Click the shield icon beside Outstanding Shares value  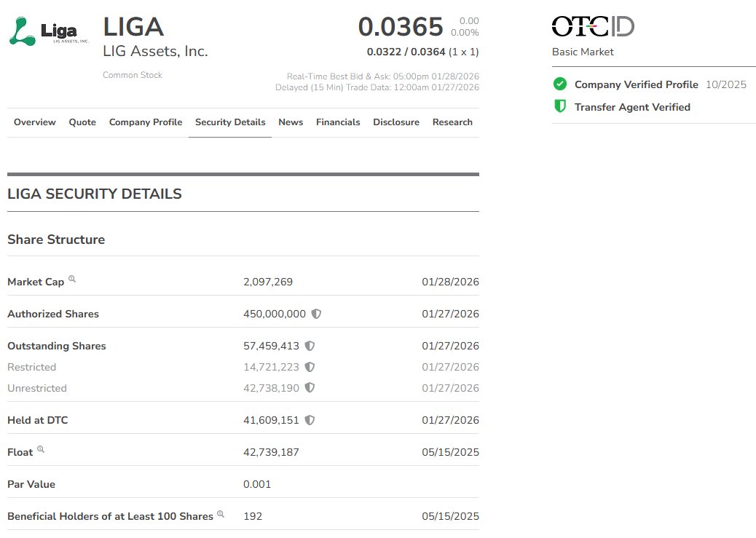(x=310, y=346)
